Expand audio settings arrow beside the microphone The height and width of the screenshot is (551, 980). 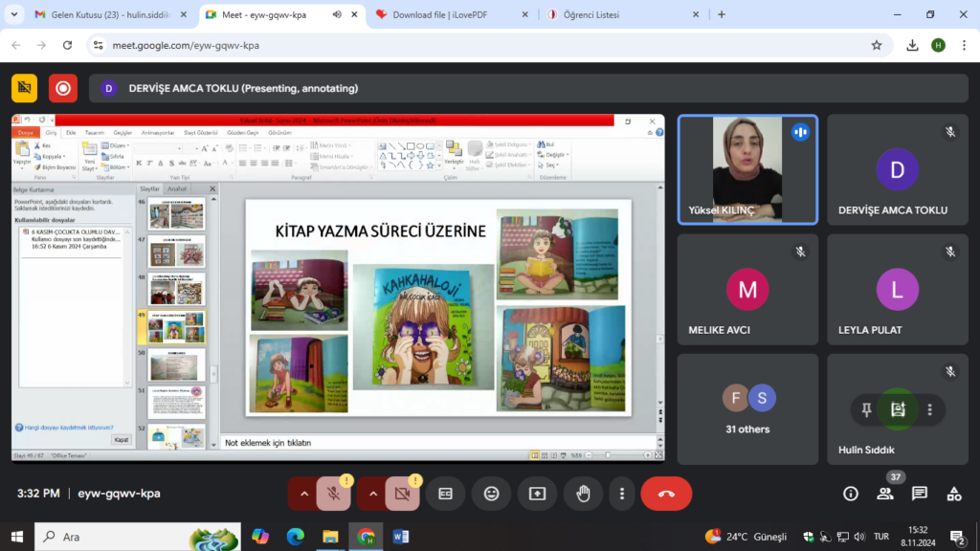(304, 494)
